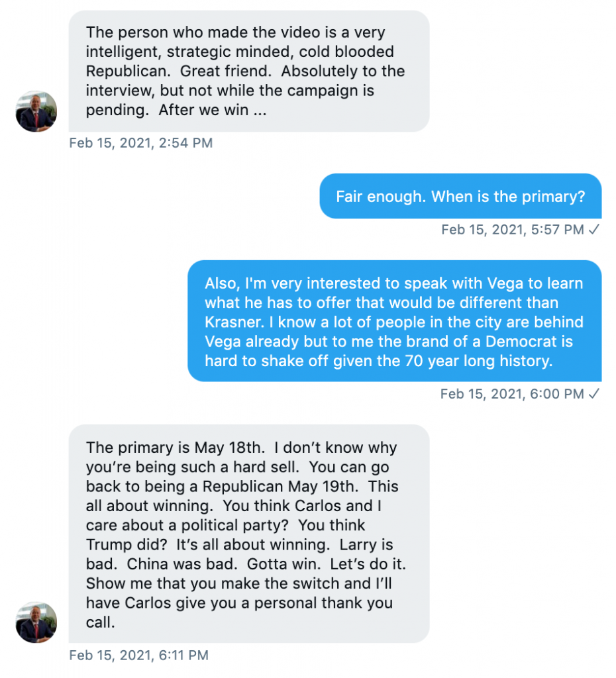This screenshot has width=616, height=678.
Task: Select the 6:11 PM message timestamp
Action: [138, 655]
